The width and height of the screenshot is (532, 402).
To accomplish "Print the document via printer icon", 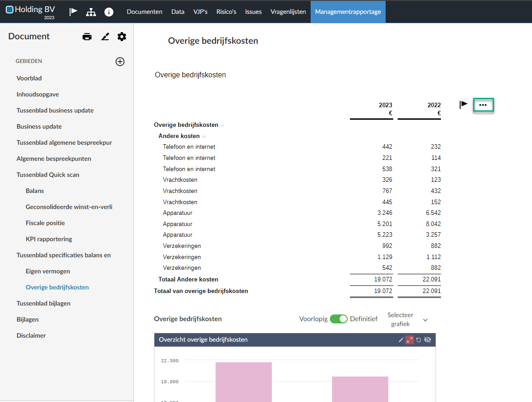I will (87, 37).
